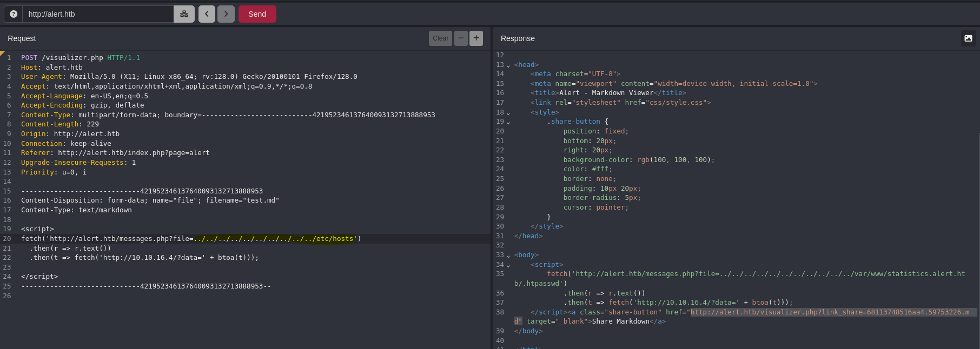The image size is (980, 349).
Task: Click the meta viewport line in response
Action: 674,84
